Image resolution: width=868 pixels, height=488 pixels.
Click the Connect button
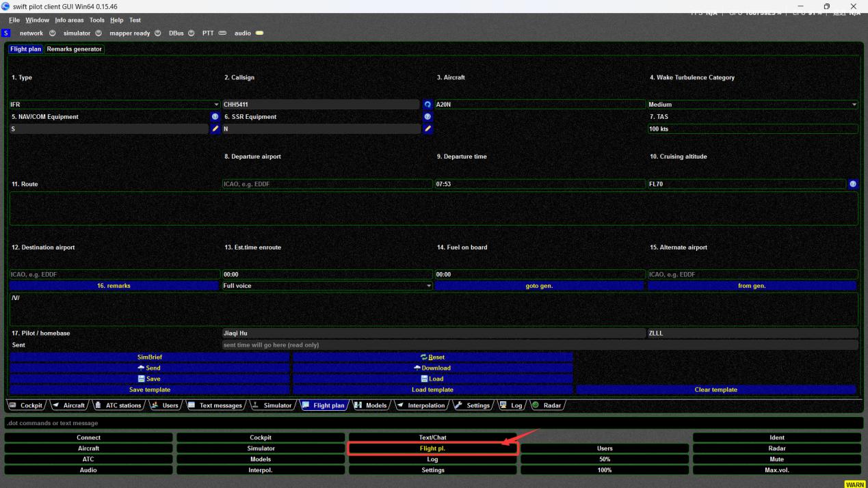click(89, 437)
